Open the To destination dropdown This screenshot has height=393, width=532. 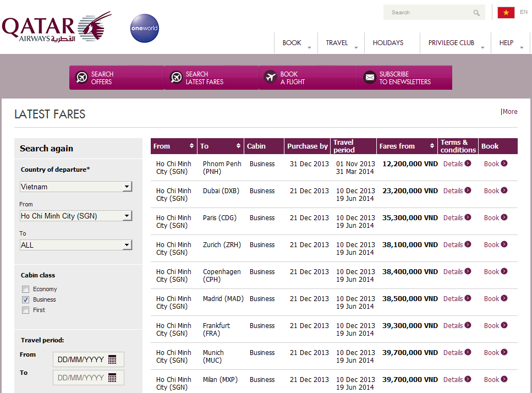click(127, 245)
